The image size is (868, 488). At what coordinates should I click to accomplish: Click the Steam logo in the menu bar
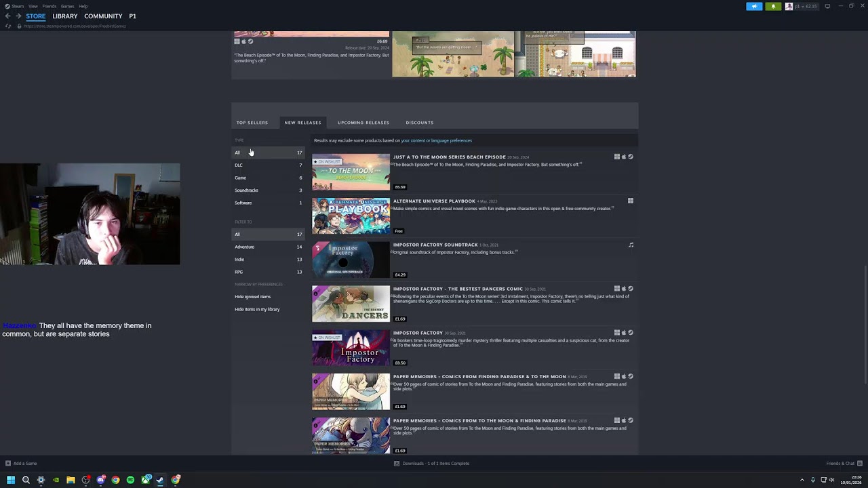coord(6,6)
